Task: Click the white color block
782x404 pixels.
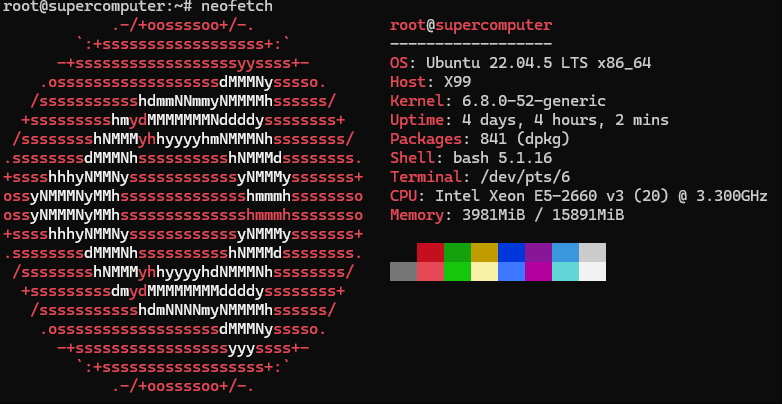Action: point(592,271)
